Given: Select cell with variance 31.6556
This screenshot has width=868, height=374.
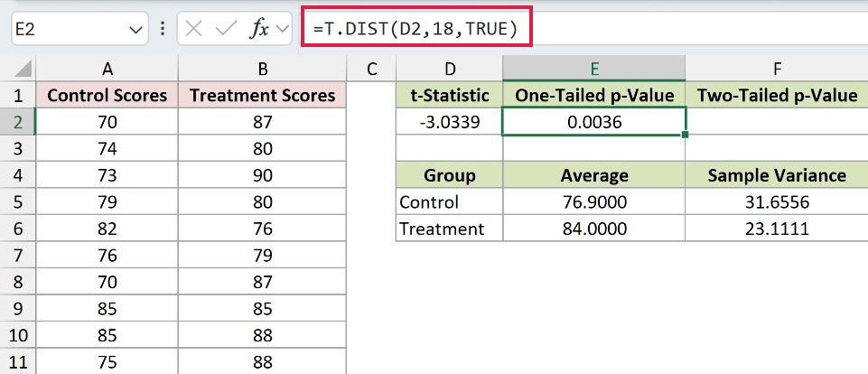Looking at the screenshot, I should (x=777, y=201).
